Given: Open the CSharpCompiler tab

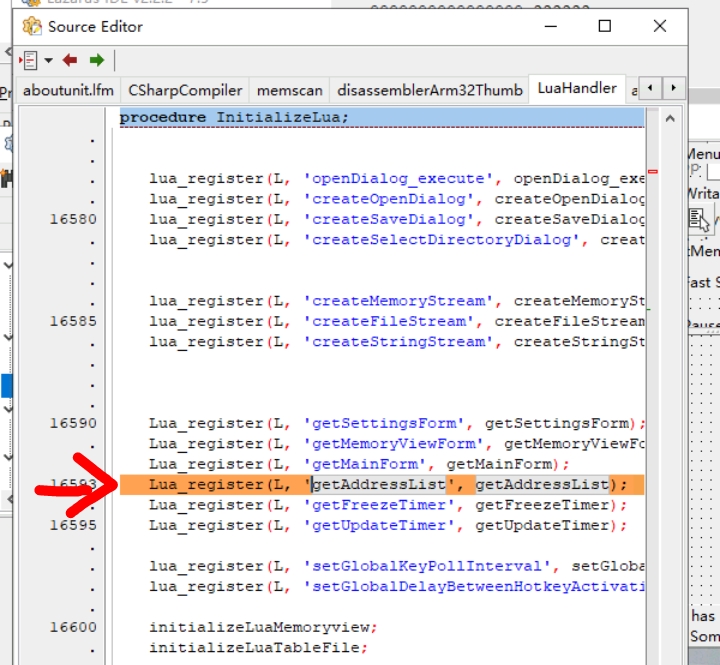Looking at the screenshot, I should [185, 90].
